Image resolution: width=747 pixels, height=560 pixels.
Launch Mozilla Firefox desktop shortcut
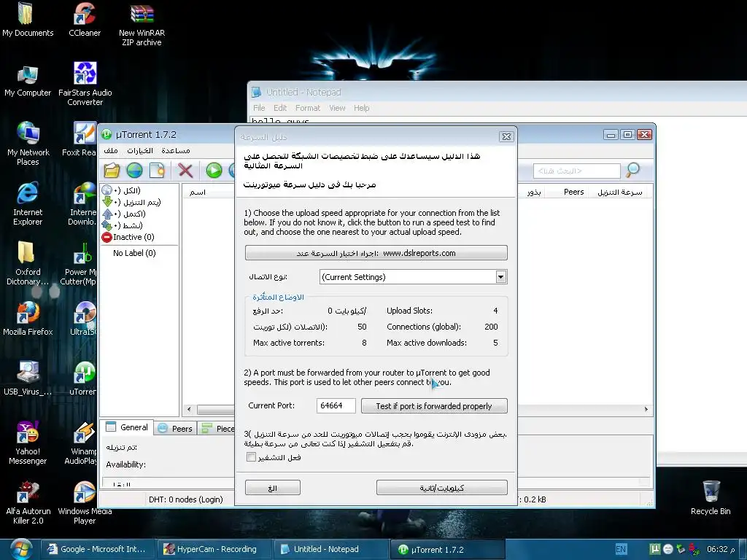28,319
